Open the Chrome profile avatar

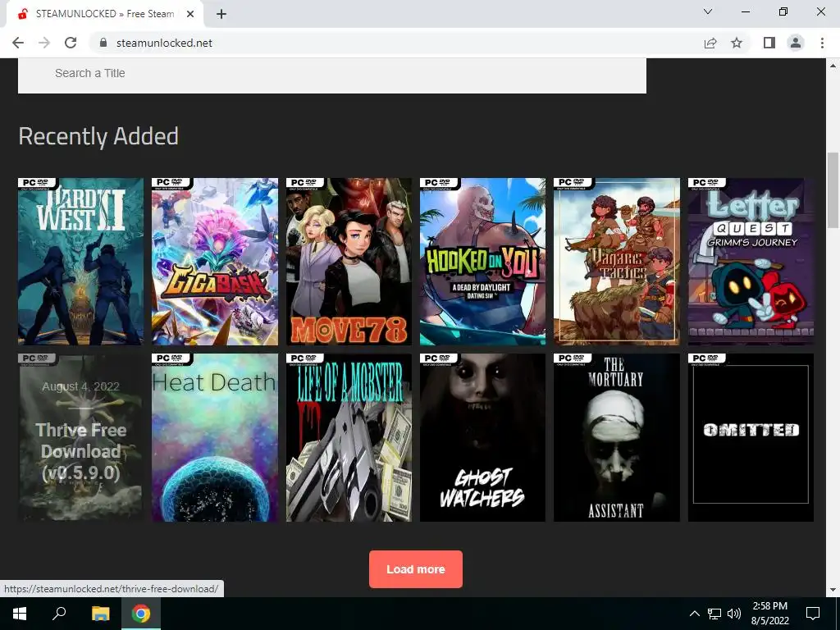click(796, 43)
